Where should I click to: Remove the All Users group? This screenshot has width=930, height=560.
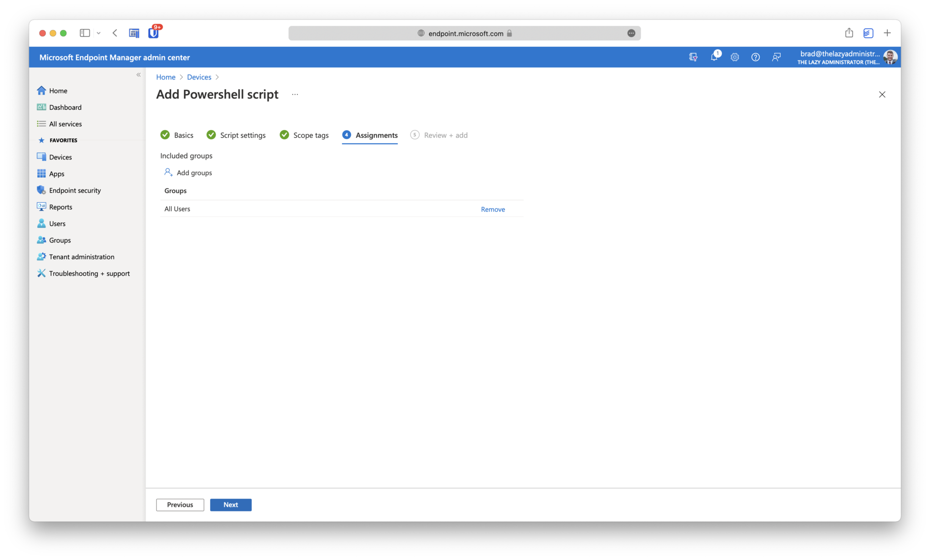[x=493, y=209]
